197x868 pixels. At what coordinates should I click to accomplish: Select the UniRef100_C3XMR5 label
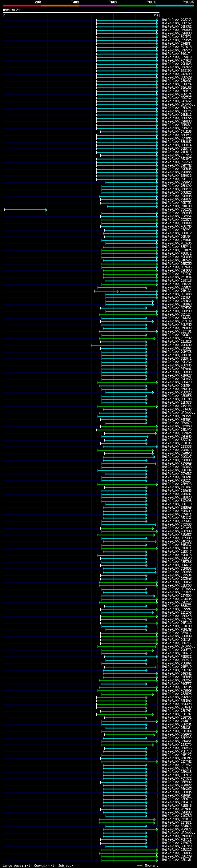[176, 250]
